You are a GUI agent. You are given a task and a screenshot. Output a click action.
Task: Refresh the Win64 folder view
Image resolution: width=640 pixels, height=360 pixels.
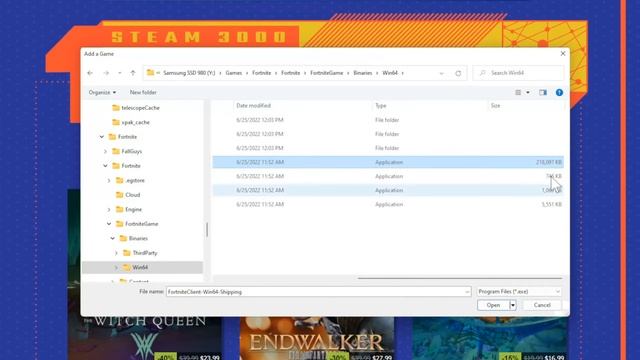458,73
